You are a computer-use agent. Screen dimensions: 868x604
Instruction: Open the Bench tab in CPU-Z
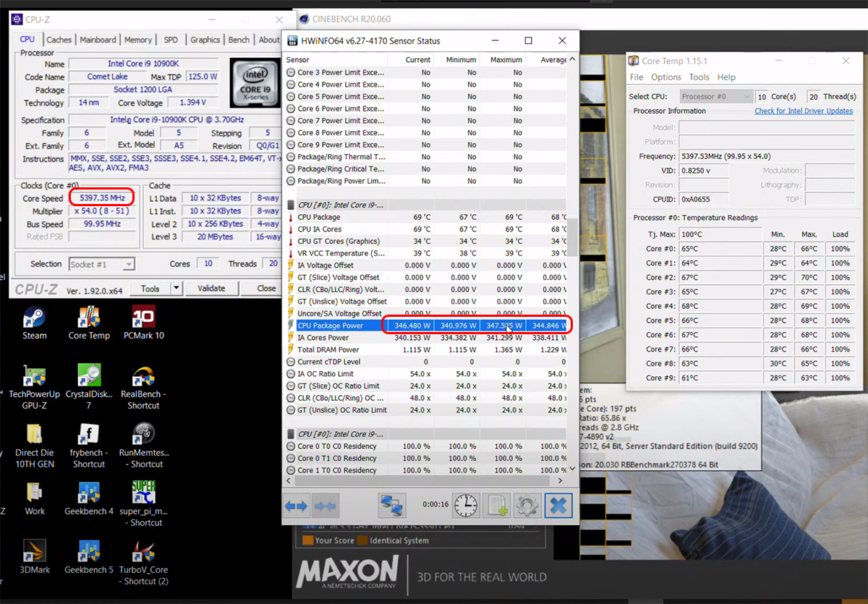(239, 40)
